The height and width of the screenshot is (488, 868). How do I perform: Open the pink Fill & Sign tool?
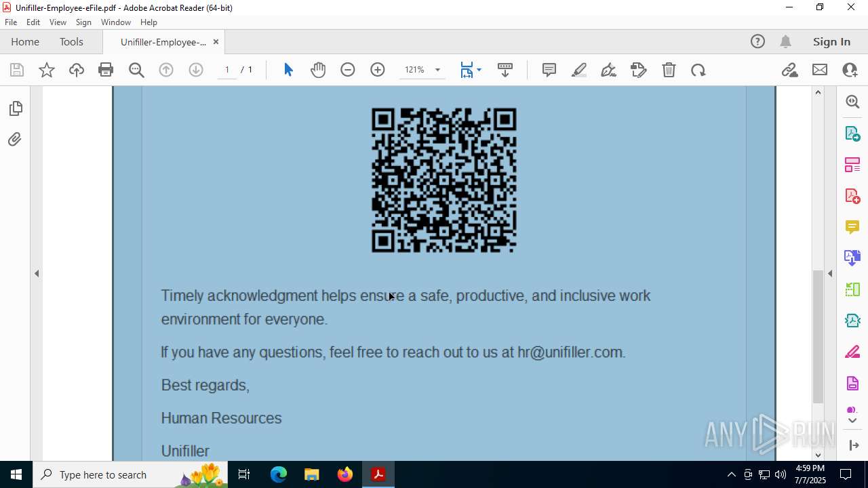(x=852, y=352)
